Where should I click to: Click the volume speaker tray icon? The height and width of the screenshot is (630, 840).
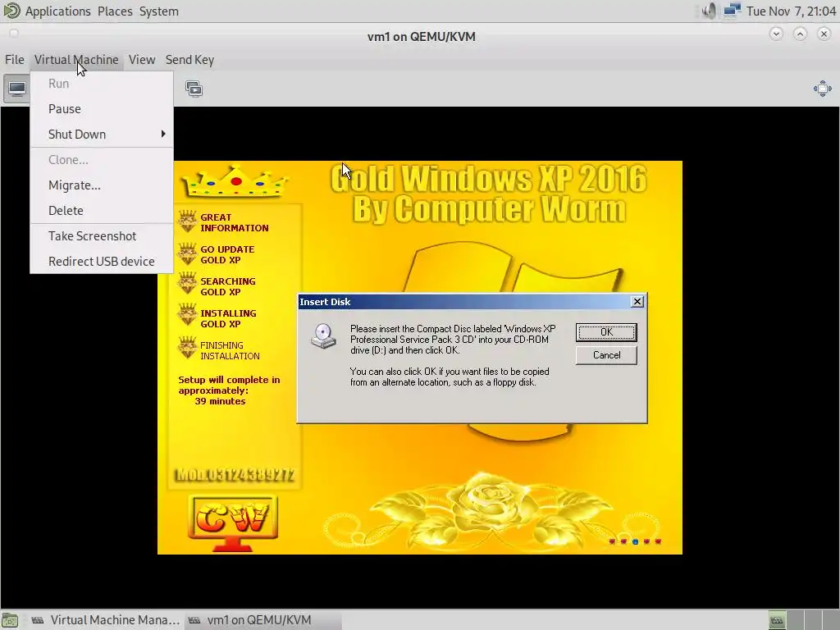pyautogui.click(x=709, y=11)
